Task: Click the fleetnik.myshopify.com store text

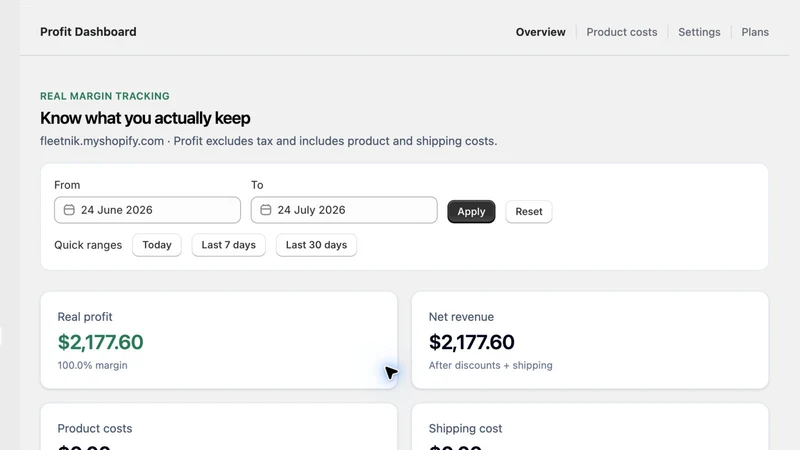Action: click(102, 141)
